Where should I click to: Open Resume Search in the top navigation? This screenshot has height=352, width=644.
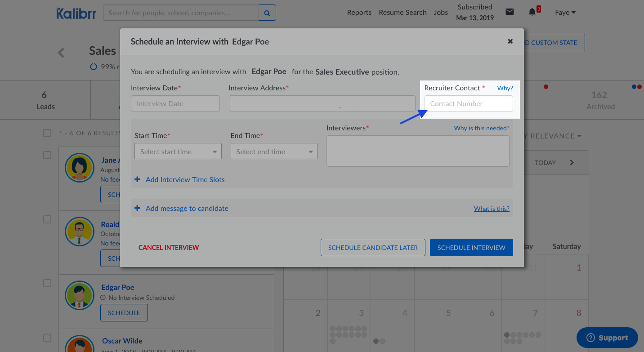(402, 13)
